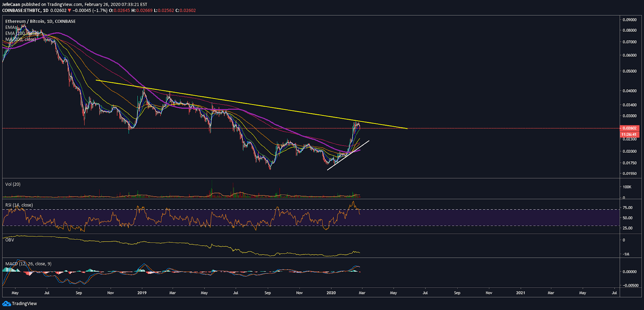
Task: Click the 0.02000 price axis label
Action: tap(630, 152)
